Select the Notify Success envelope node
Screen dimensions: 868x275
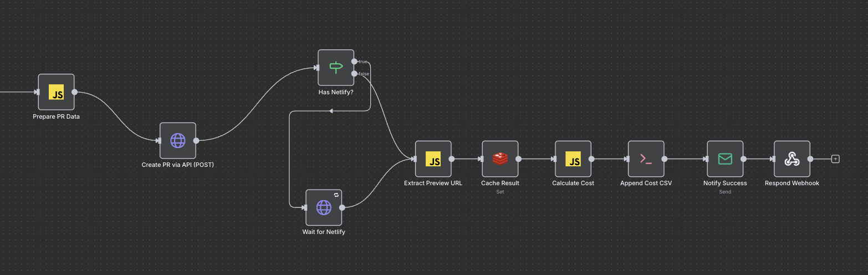click(x=725, y=159)
